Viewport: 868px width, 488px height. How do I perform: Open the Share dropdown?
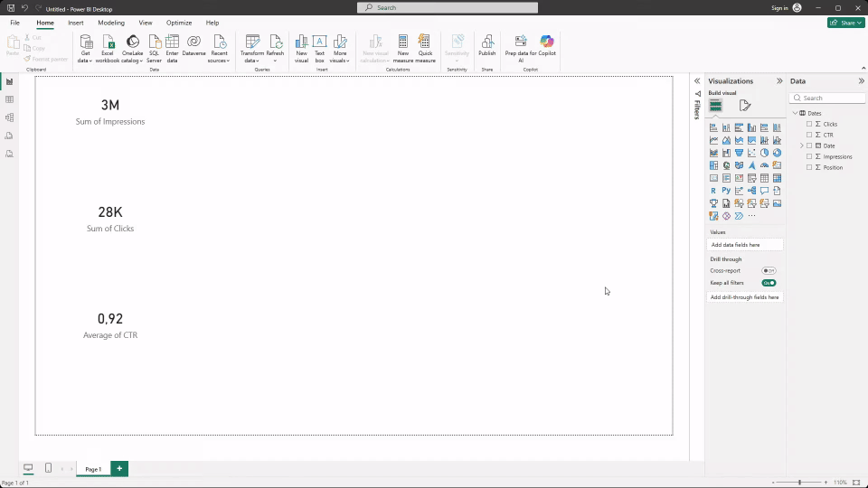tap(846, 23)
